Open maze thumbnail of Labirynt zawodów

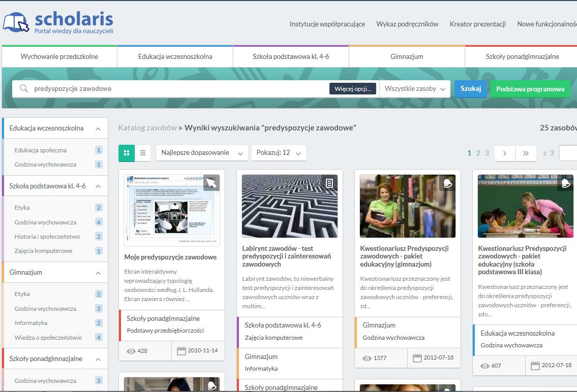(290, 206)
